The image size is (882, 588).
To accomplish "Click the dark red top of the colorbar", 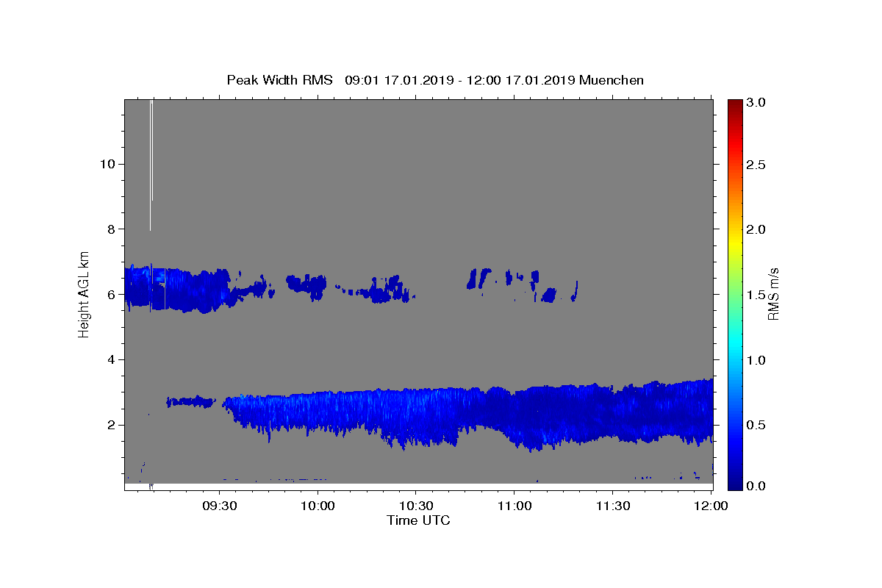I will coord(735,104).
